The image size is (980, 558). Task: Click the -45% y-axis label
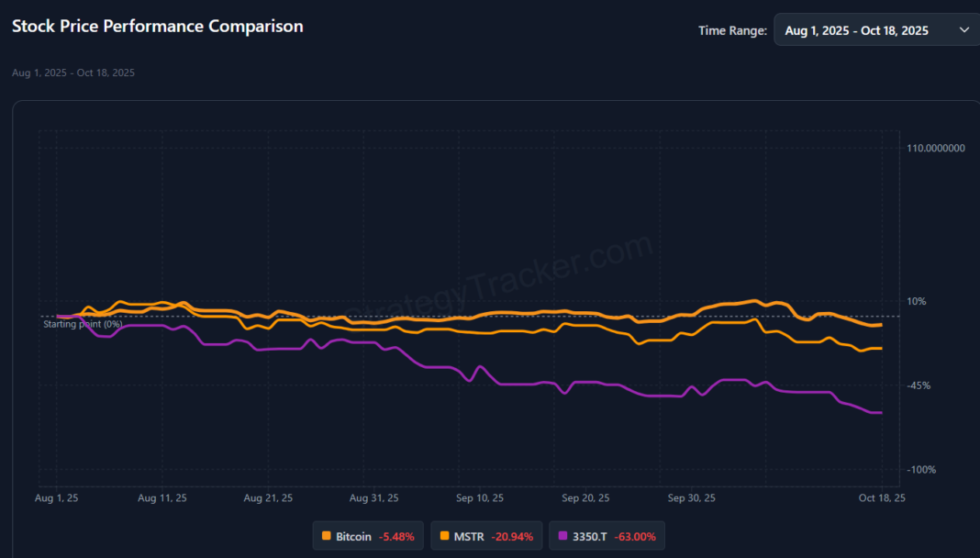click(x=919, y=385)
